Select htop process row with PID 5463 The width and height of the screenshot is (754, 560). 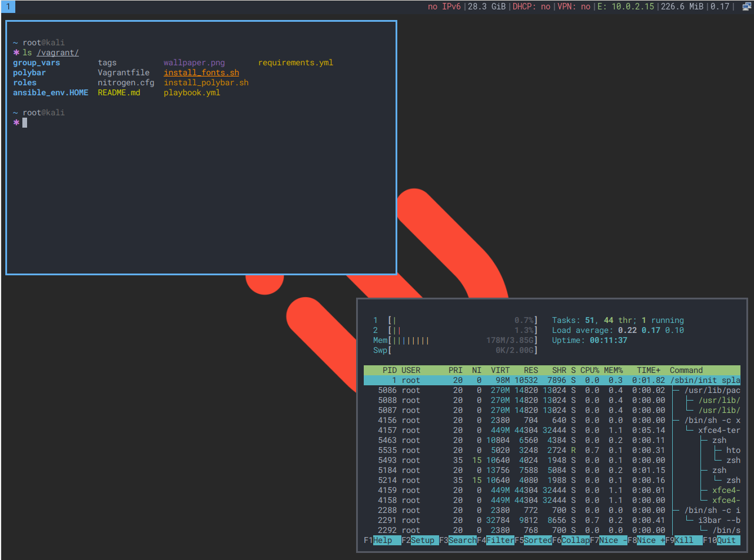552,440
